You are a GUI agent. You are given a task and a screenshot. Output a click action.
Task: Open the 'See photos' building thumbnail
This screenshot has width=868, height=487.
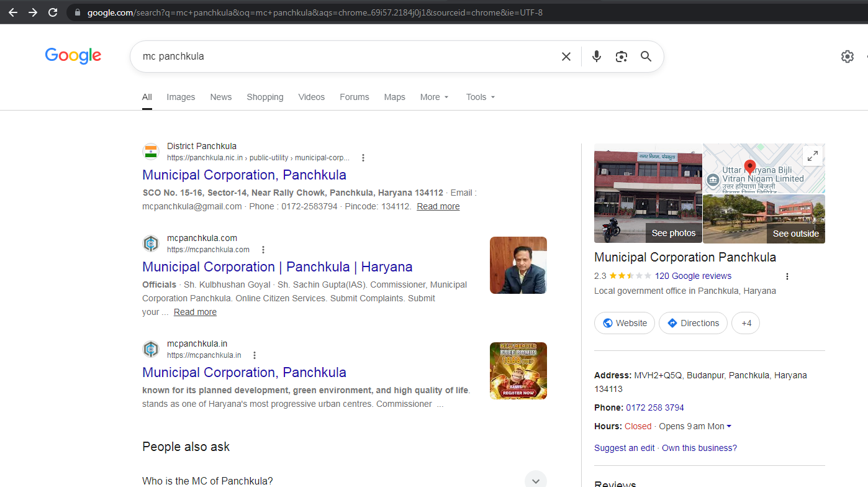(x=648, y=193)
